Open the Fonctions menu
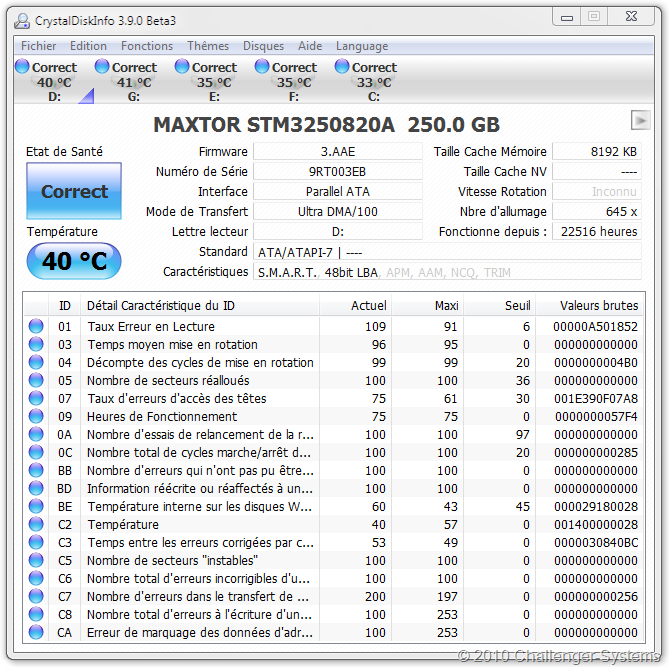Screen dimensions: 669x667 pos(147,46)
